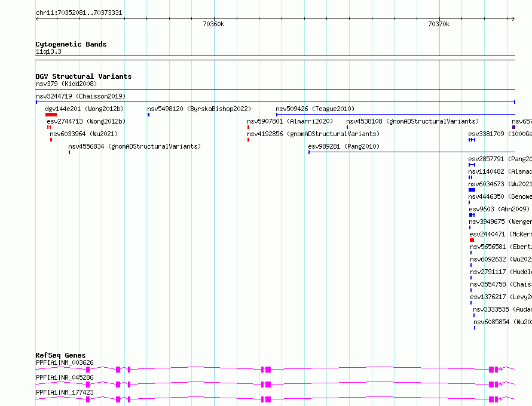Click the red nsv6033964 variant marker
Screen dimensions: 532x406
click(x=51, y=140)
